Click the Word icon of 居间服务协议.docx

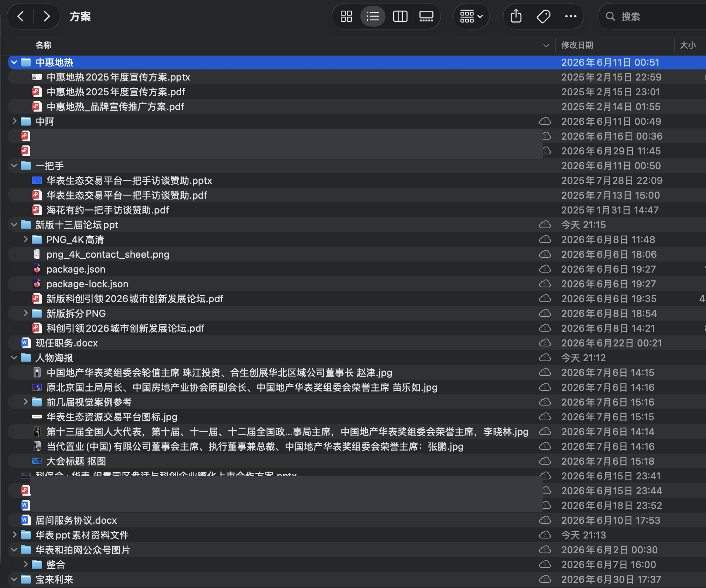coord(25,520)
